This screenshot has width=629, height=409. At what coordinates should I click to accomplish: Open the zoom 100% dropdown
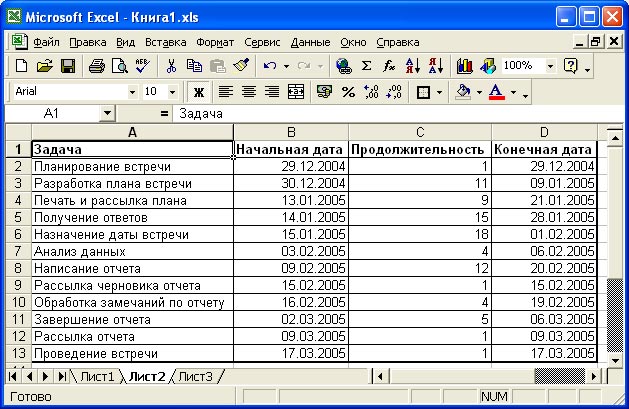tap(550, 66)
